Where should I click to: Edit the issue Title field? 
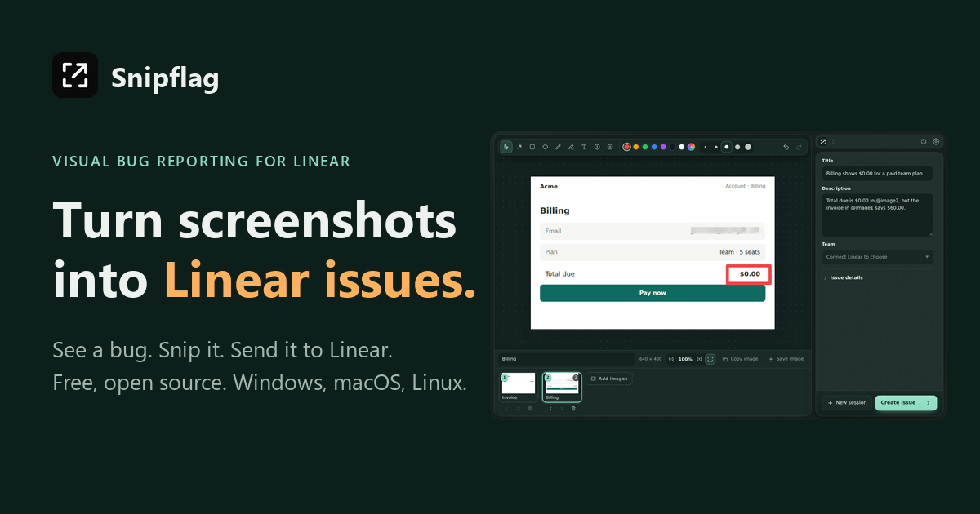(x=877, y=174)
